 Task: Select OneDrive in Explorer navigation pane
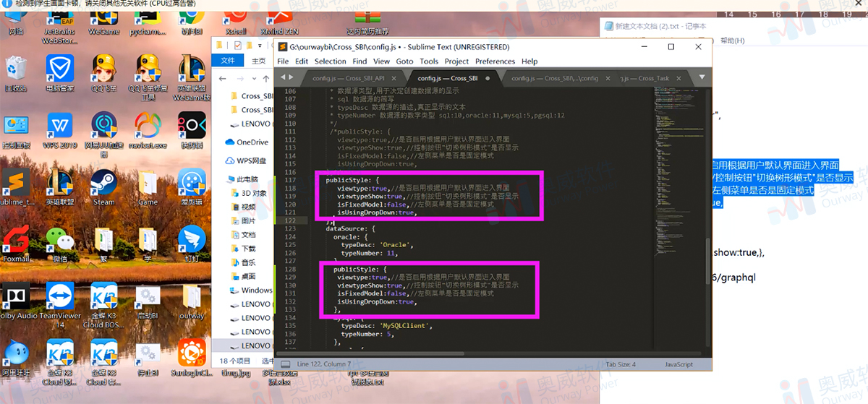[x=246, y=142]
